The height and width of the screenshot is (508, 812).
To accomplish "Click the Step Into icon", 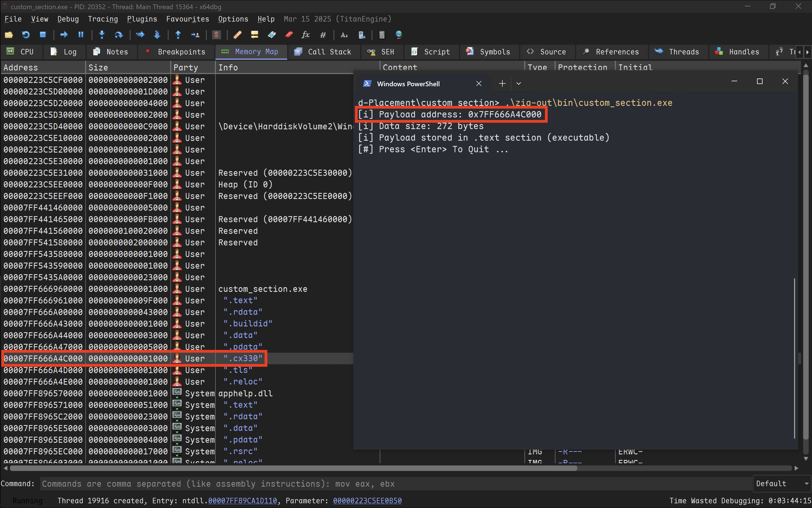I will tap(102, 35).
